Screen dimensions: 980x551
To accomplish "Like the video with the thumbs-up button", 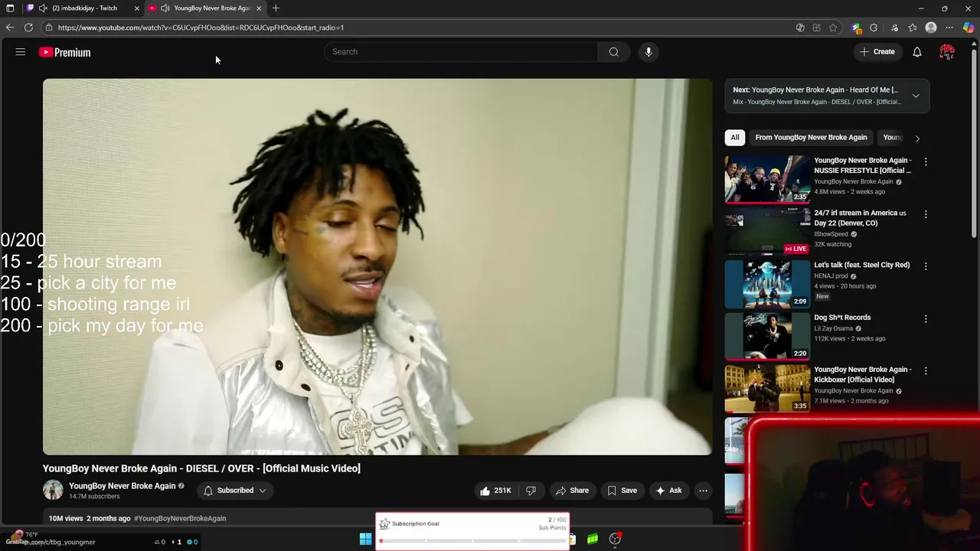I will [x=495, y=491].
